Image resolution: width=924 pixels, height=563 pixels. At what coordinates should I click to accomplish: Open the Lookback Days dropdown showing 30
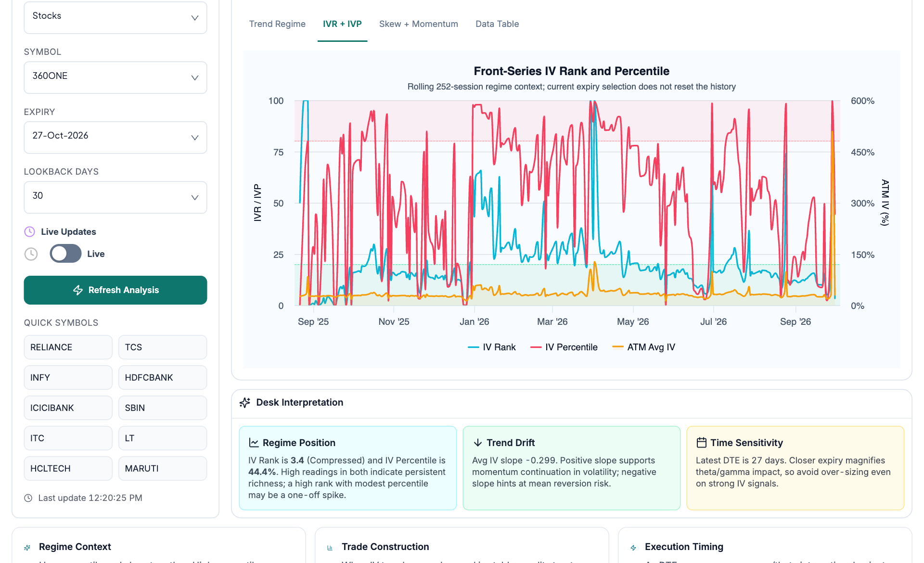[x=115, y=197]
